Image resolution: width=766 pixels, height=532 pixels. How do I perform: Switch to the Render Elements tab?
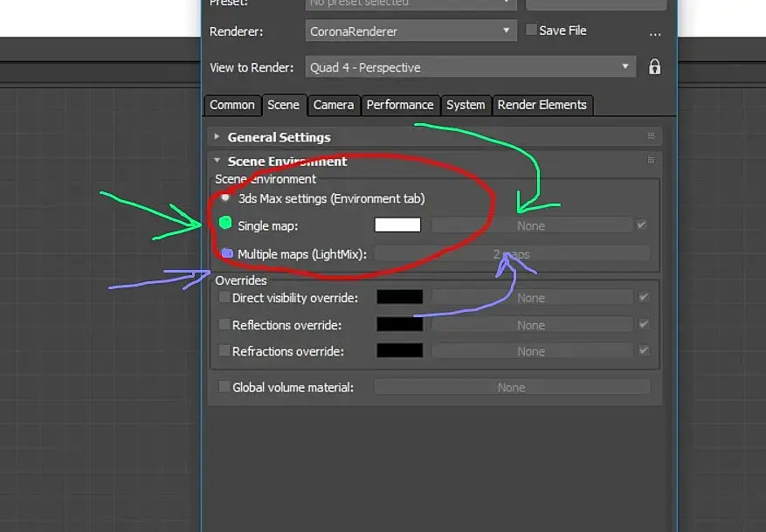pos(542,105)
